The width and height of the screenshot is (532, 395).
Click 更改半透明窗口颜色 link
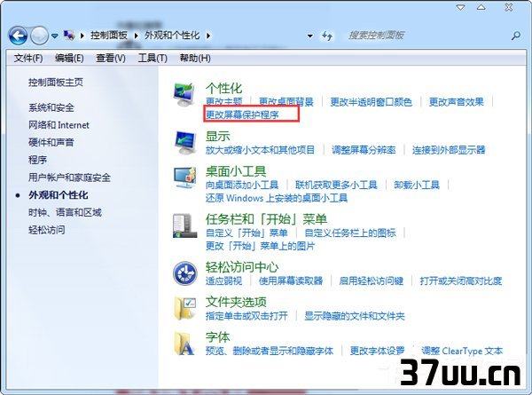pyautogui.click(x=372, y=101)
